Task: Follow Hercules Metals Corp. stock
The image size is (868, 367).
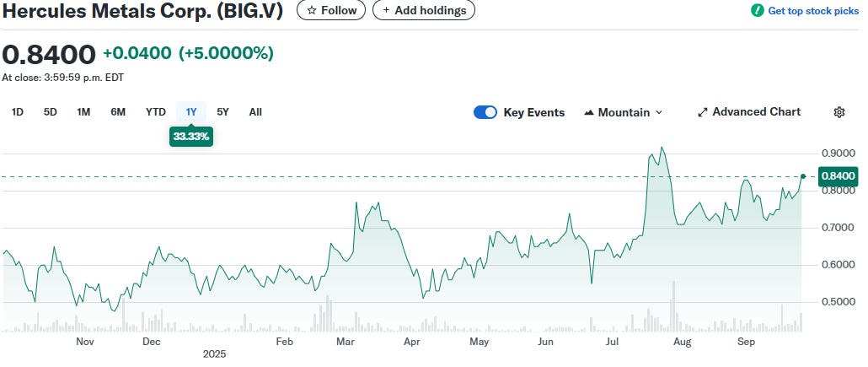Action: pyautogui.click(x=331, y=10)
